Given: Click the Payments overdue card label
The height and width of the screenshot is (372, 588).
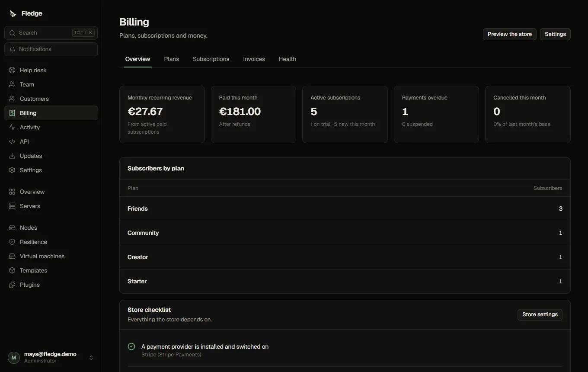Looking at the screenshot, I should point(425,98).
